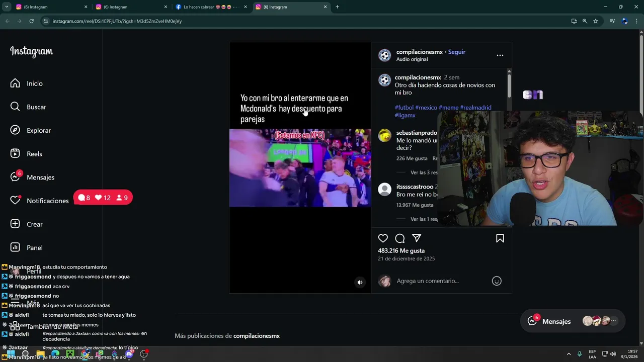The image size is (644, 362).
Task: Open Chrome profile avatar
Action: tap(624, 21)
